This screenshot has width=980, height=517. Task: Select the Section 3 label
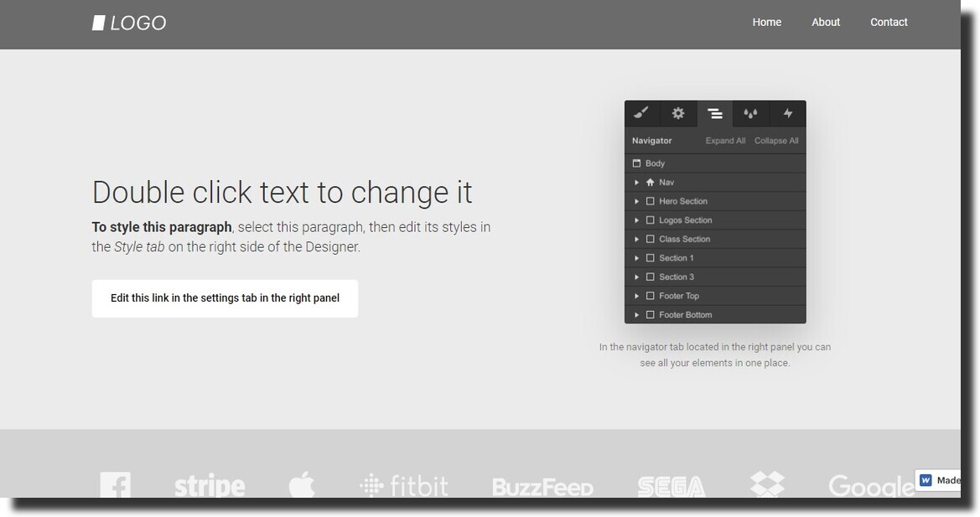tap(677, 277)
